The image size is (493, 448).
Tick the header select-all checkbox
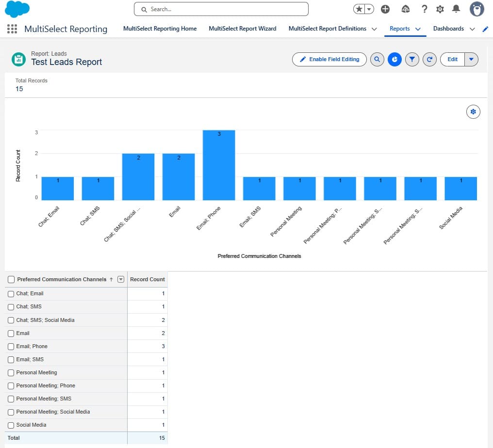pos(11,280)
